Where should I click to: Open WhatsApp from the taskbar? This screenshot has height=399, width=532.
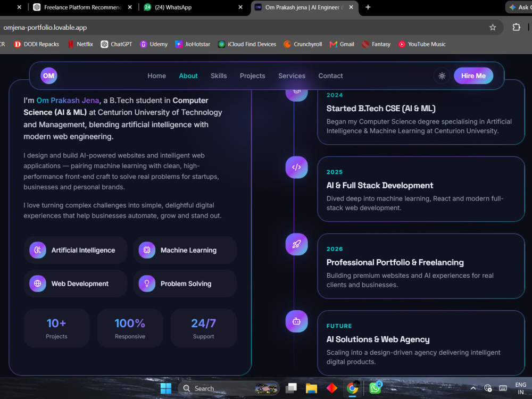coord(375,387)
